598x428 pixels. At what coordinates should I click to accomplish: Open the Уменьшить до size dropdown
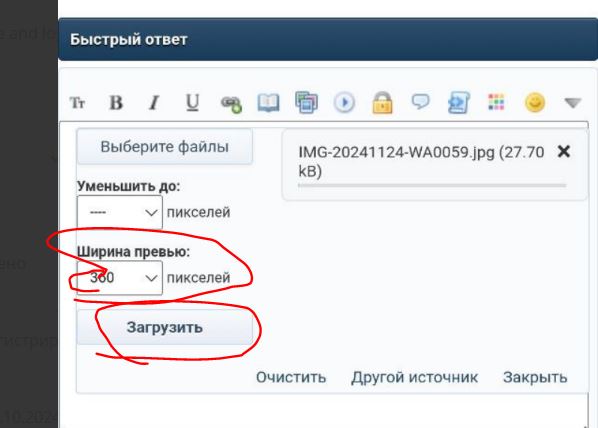click(120, 212)
